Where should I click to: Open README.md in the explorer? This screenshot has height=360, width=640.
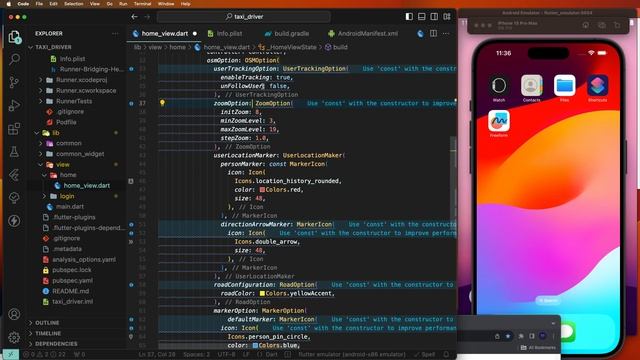coord(71,291)
